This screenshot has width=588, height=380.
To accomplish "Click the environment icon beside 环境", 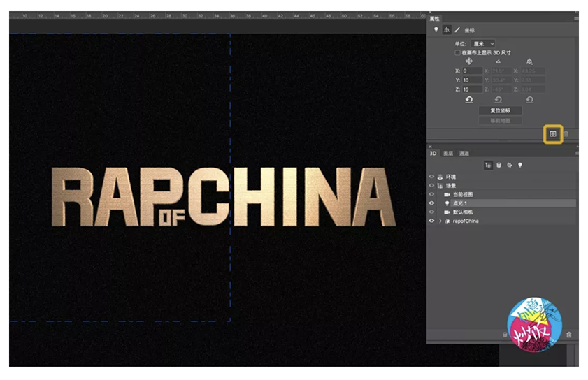I will point(440,177).
